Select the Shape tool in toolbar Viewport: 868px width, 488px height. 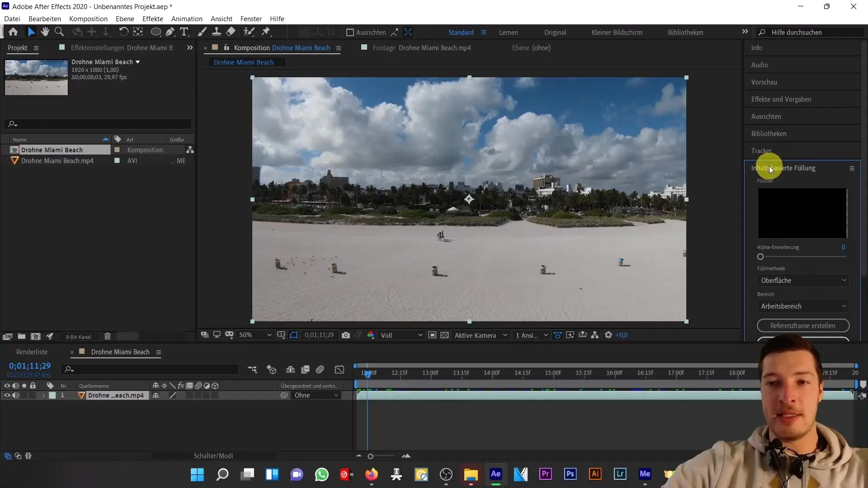click(x=156, y=32)
